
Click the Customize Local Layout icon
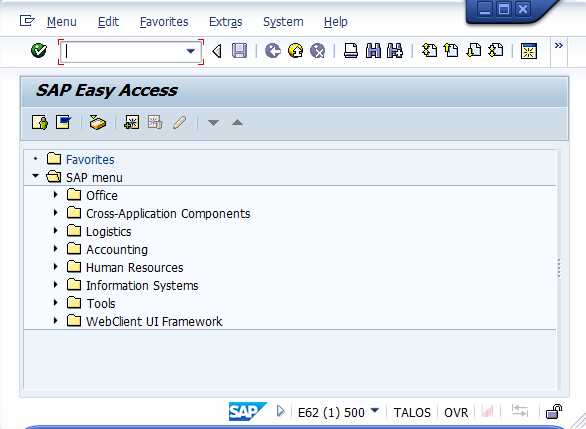pyautogui.click(x=529, y=51)
